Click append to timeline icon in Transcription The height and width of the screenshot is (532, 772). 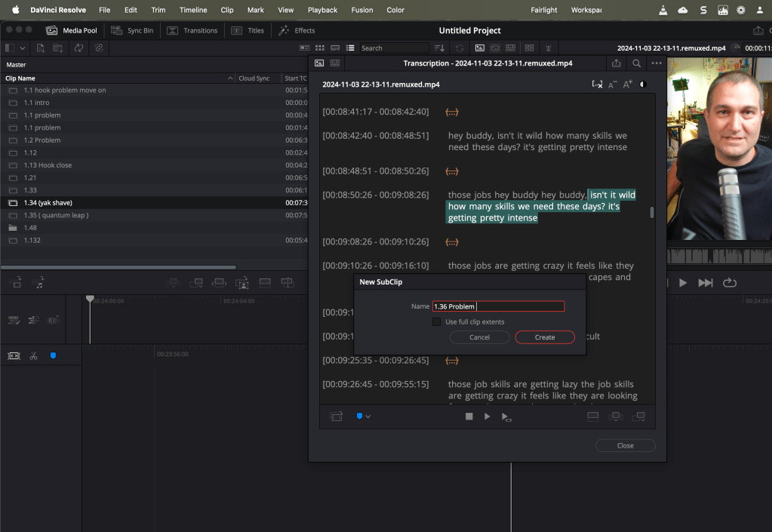[x=638, y=417]
